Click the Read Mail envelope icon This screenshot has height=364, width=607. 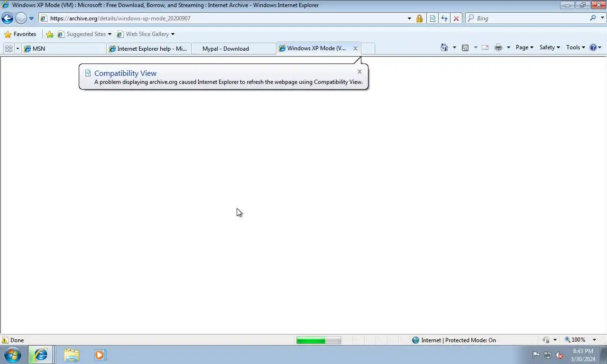(x=485, y=47)
